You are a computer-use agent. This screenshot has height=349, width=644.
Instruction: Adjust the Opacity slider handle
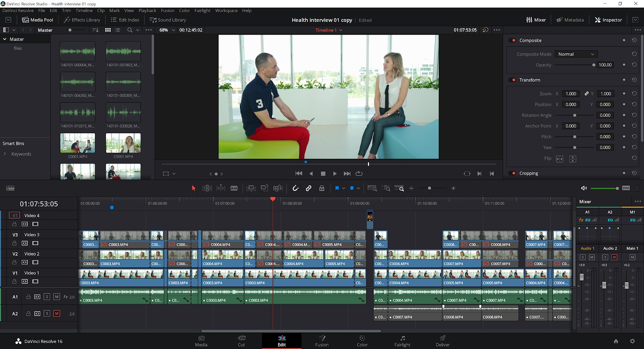[x=594, y=65]
